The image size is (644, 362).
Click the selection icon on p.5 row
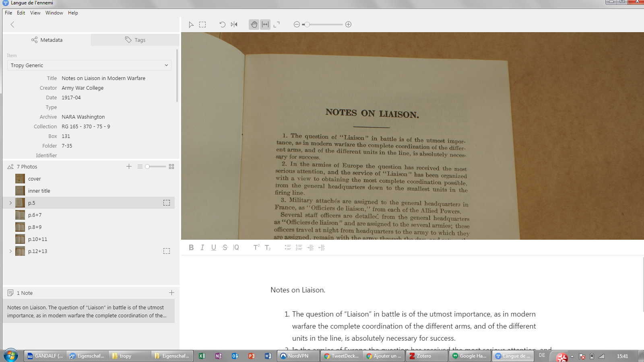pyautogui.click(x=167, y=203)
